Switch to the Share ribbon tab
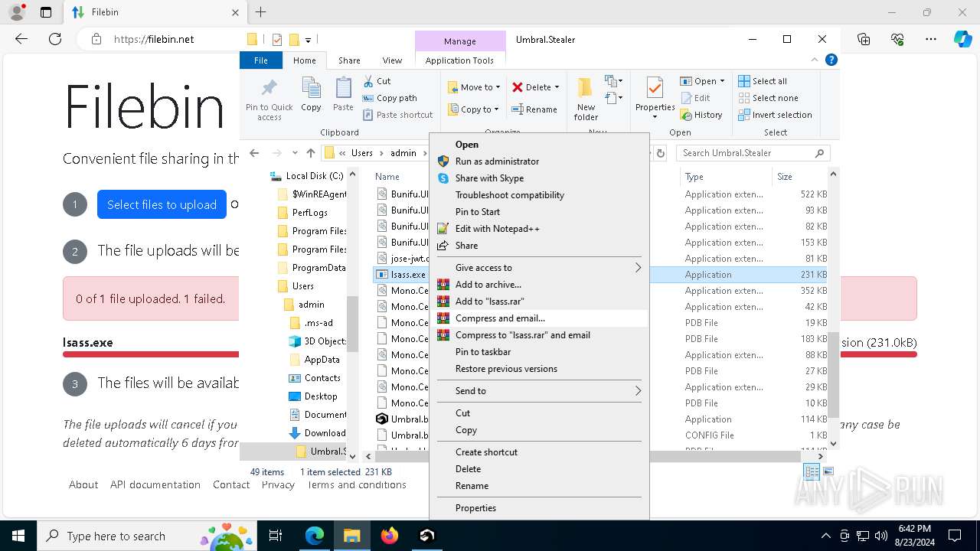Screen dimensions: 980x551 [x=349, y=60]
